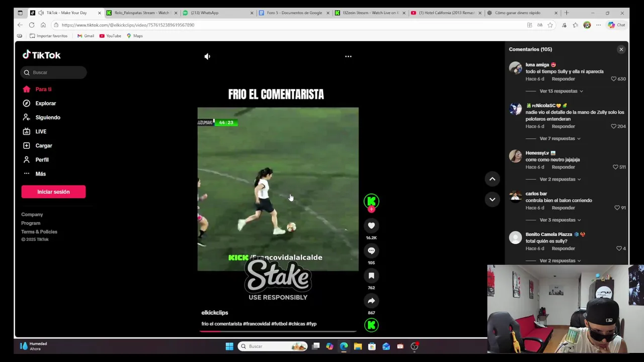Open the YouTube bookmark

[x=110, y=36]
